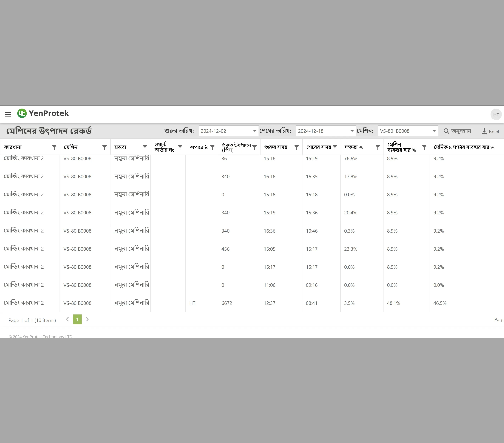
Task: Export the records with the Excel button
Action: 490,131
